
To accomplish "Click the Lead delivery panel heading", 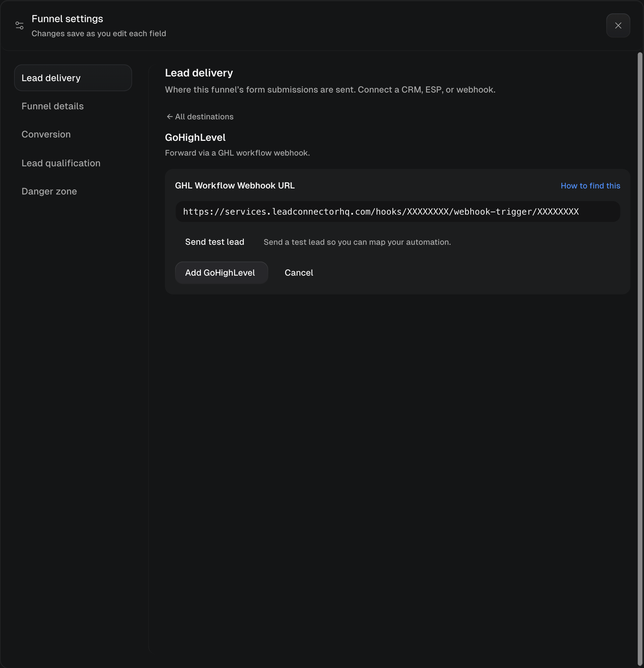I will point(199,73).
